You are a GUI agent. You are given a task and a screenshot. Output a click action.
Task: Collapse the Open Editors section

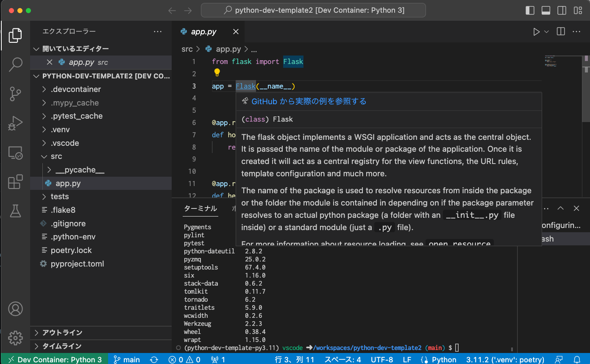(101, 49)
